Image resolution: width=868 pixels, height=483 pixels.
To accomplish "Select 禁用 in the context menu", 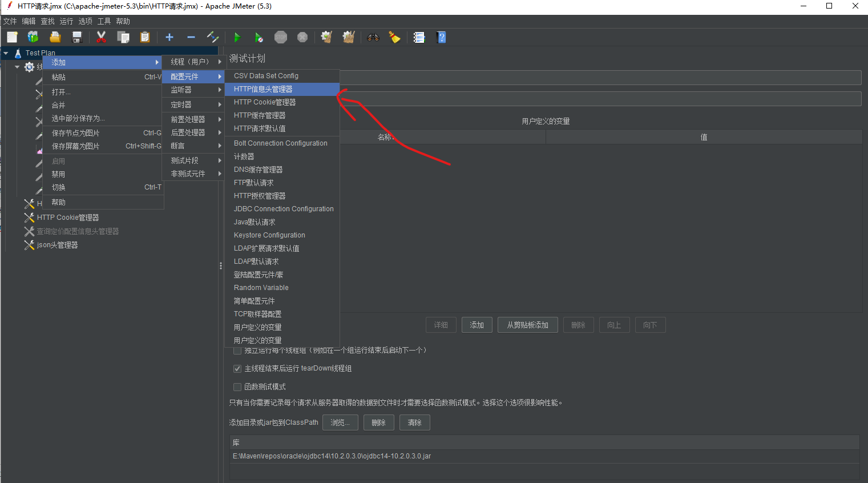I will click(x=103, y=174).
